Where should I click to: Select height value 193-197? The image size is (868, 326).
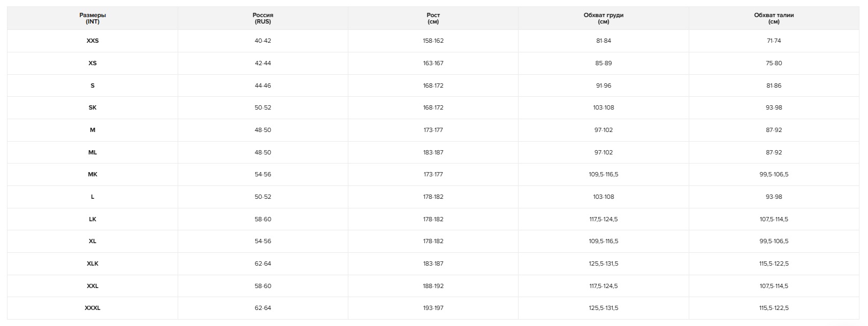point(433,308)
